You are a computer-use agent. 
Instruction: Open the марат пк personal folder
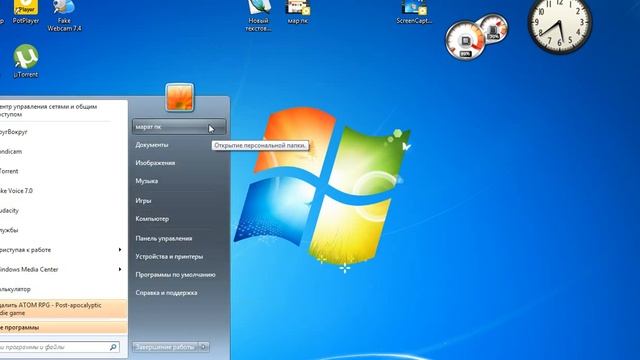click(x=179, y=127)
